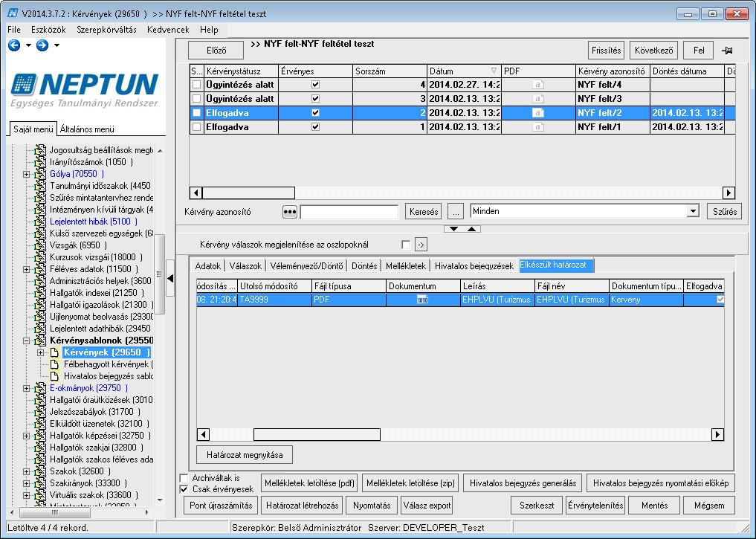Expand the Féléves adatok (11500) node
The height and width of the screenshot is (539, 756).
point(27,269)
